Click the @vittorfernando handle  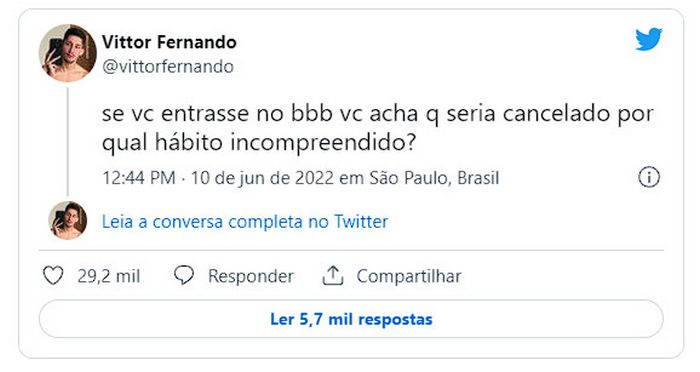pos(168,67)
